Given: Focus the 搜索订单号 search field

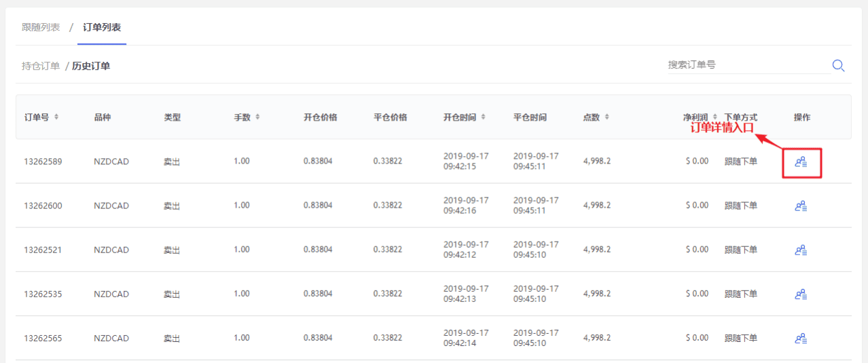Looking at the screenshot, I should (x=746, y=64).
